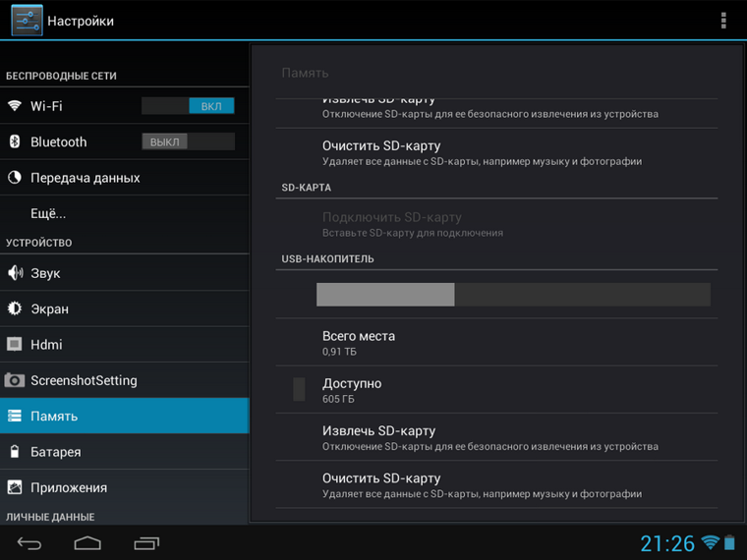Screen dimensions: 747x560
Task: Tap Bluetooth label in sidebar
Action: pyautogui.click(x=59, y=141)
